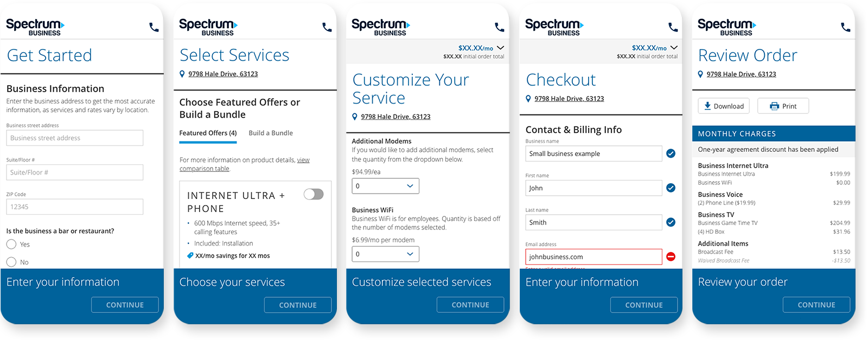Tap phone icon on Select Services screen
The width and height of the screenshot is (868, 340).
[327, 27]
